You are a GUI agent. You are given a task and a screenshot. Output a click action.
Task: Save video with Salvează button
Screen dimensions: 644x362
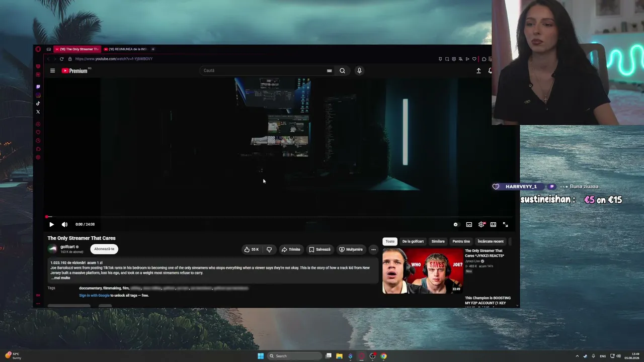tap(320, 249)
